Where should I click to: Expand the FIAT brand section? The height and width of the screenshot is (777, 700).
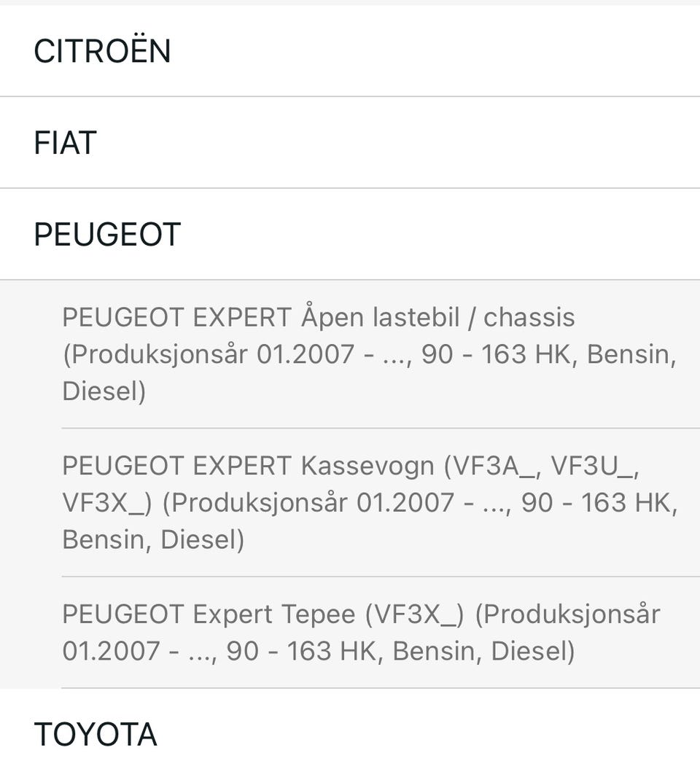tap(350, 143)
